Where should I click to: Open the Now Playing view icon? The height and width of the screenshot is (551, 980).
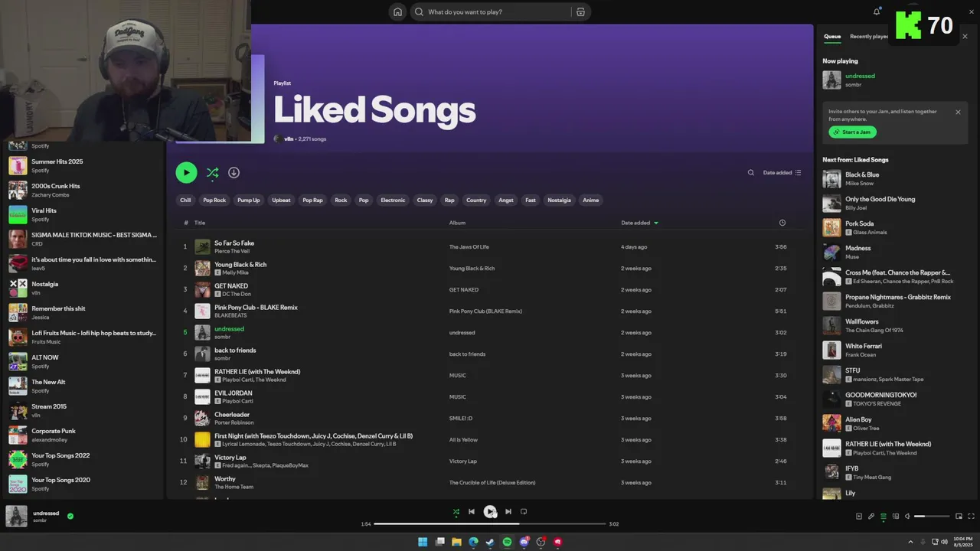tap(859, 517)
